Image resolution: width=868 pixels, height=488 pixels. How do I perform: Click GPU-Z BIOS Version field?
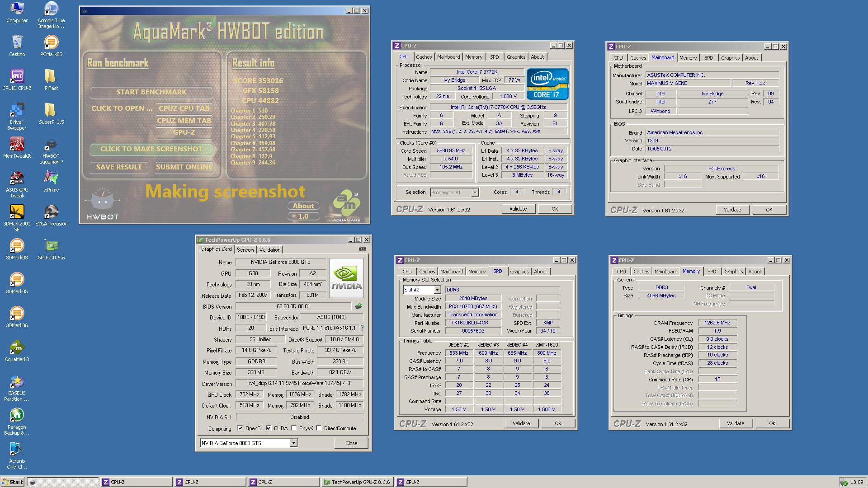pyautogui.click(x=293, y=306)
